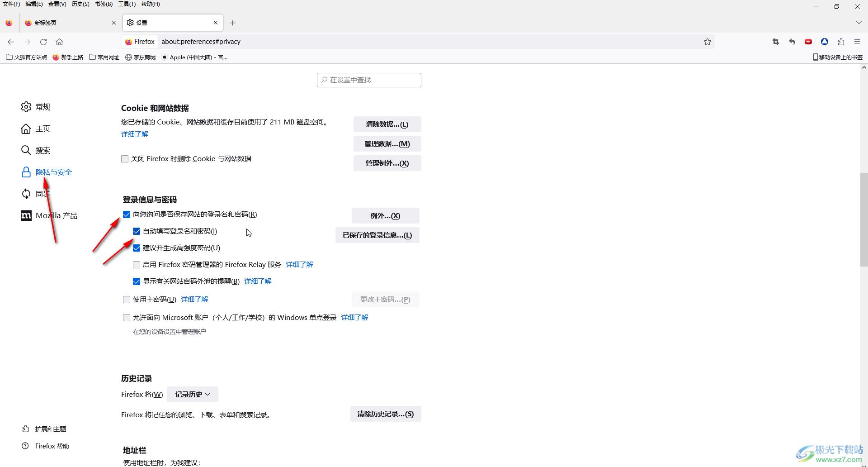Open 常用网址 bookmark folder
The width and height of the screenshot is (868, 467).
click(x=104, y=57)
